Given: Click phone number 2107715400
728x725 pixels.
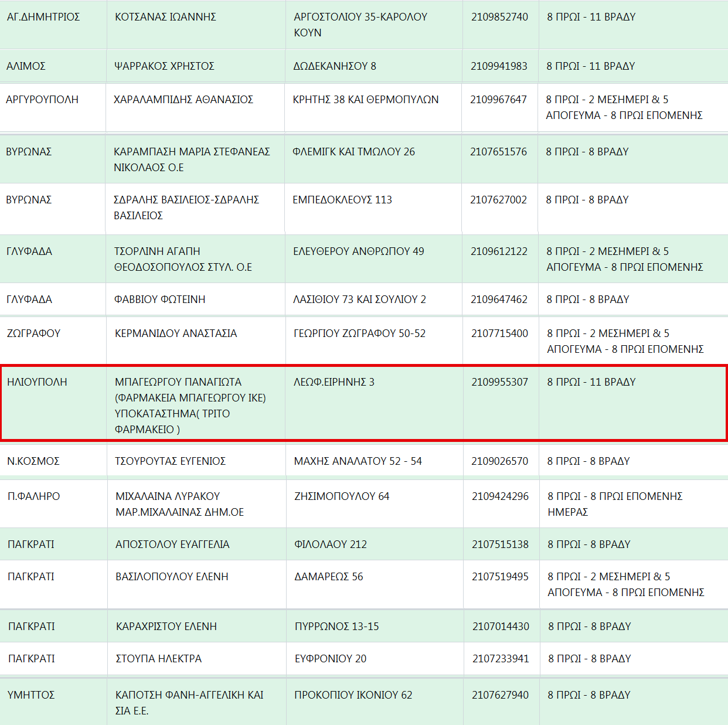Looking at the screenshot, I should click(499, 333).
